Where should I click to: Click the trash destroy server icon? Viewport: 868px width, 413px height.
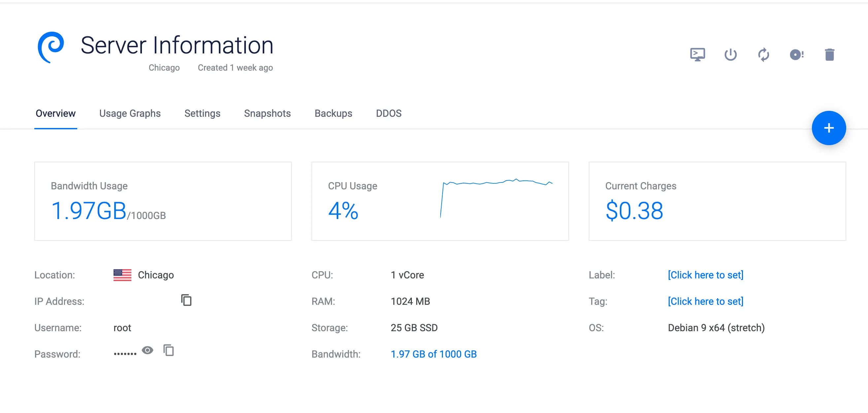829,54
